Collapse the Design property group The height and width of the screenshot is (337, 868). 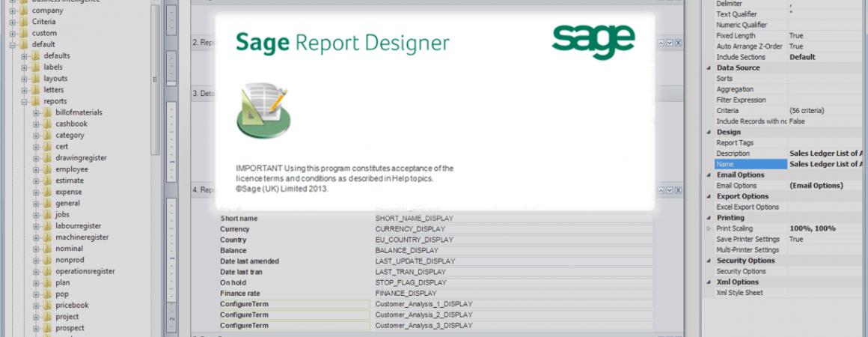709,132
